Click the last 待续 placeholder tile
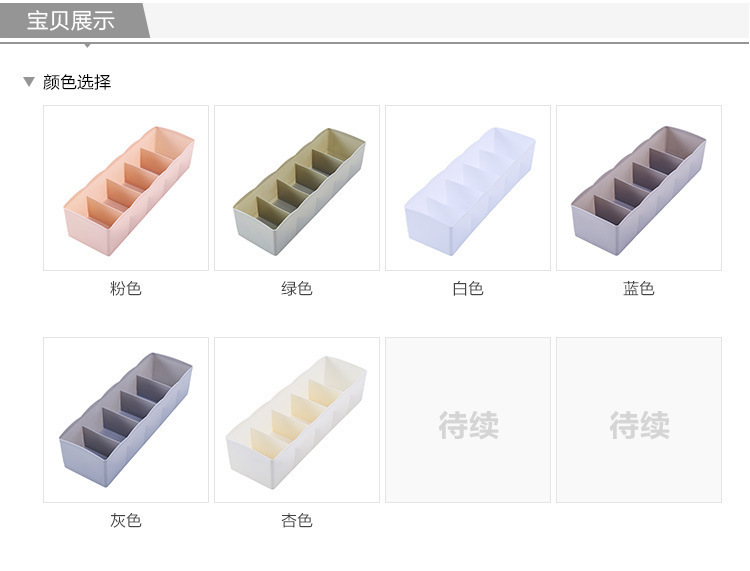This screenshot has width=750, height=571. coord(639,420)
